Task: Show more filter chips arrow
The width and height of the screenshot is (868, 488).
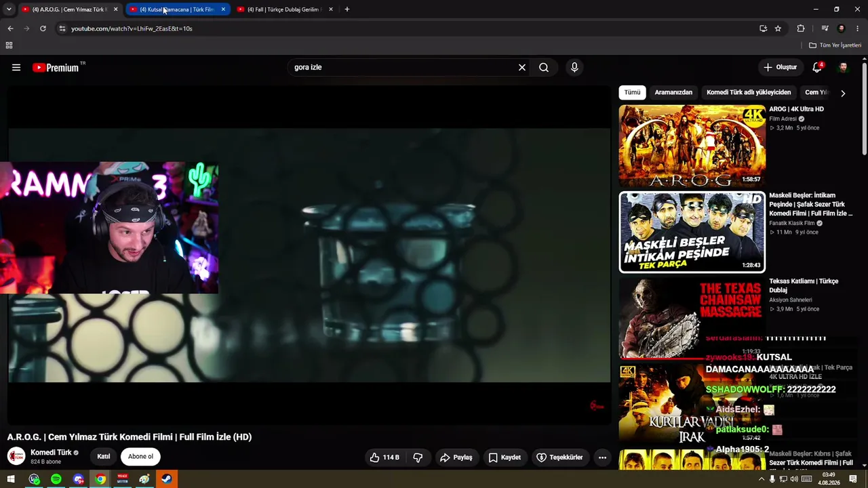Action: tap(843, 93)
